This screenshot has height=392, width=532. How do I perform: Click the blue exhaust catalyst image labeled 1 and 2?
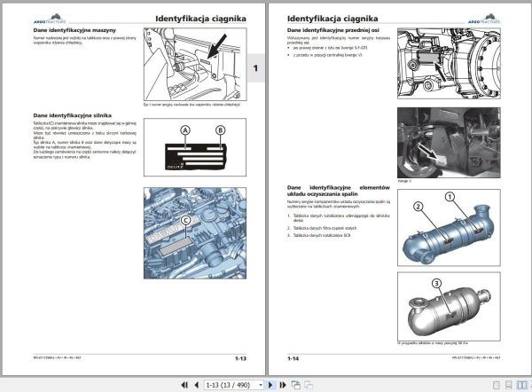click(449, 228)
